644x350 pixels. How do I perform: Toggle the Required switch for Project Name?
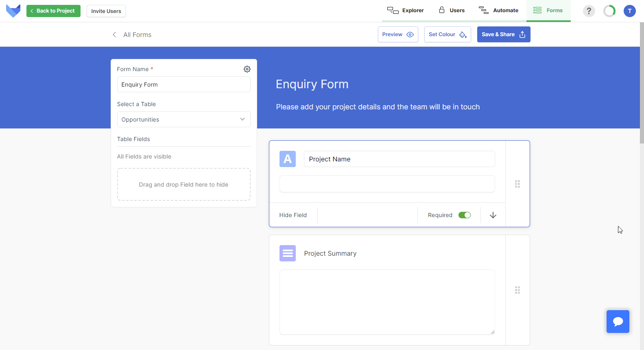tap(464, 215)
